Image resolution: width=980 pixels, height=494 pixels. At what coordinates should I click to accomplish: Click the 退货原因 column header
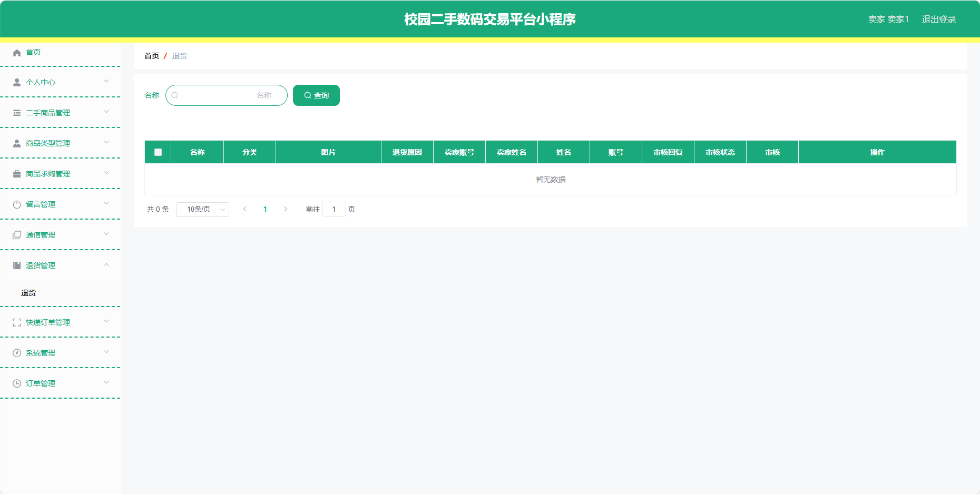407,152
